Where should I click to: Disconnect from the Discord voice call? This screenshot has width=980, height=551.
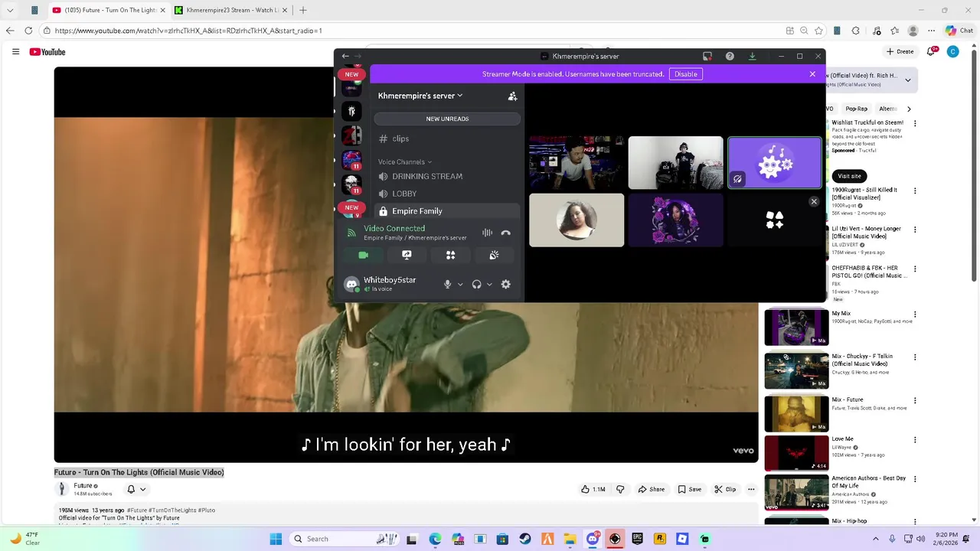click(505, 233)
